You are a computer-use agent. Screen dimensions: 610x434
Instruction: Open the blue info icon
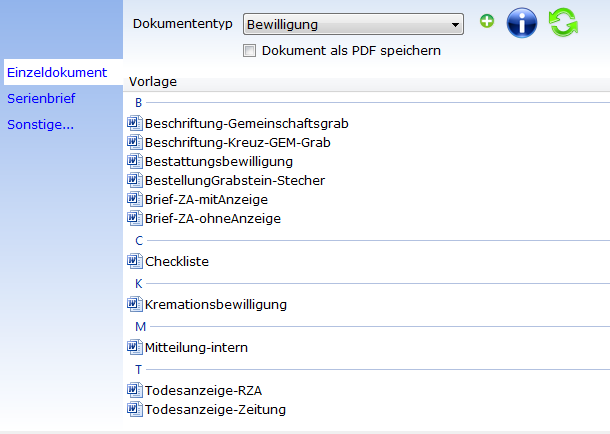tap(522, 23)
